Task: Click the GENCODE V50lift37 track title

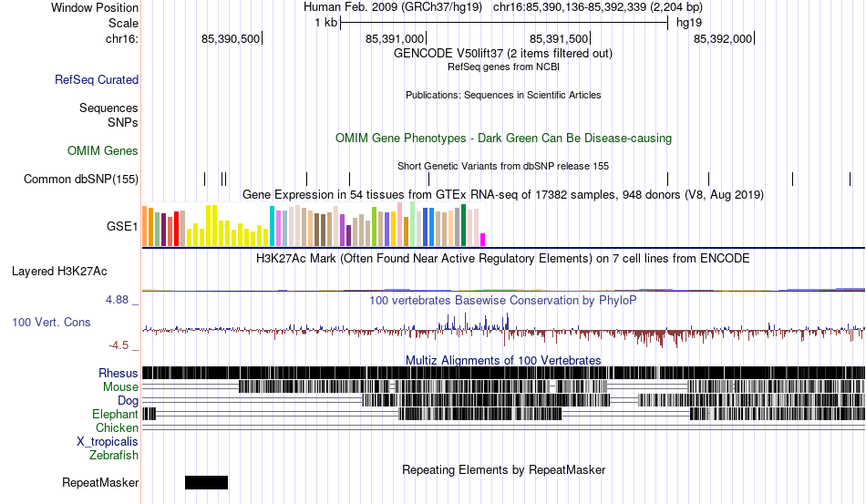Action: click(x=502, y=54)
